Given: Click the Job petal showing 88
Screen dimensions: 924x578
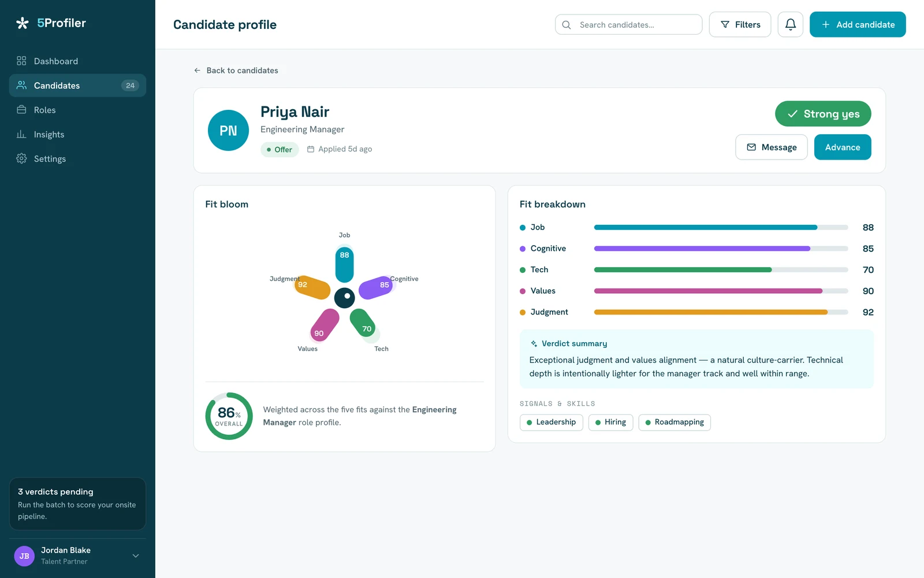Looking at the screenshot, I should (344, 264).
